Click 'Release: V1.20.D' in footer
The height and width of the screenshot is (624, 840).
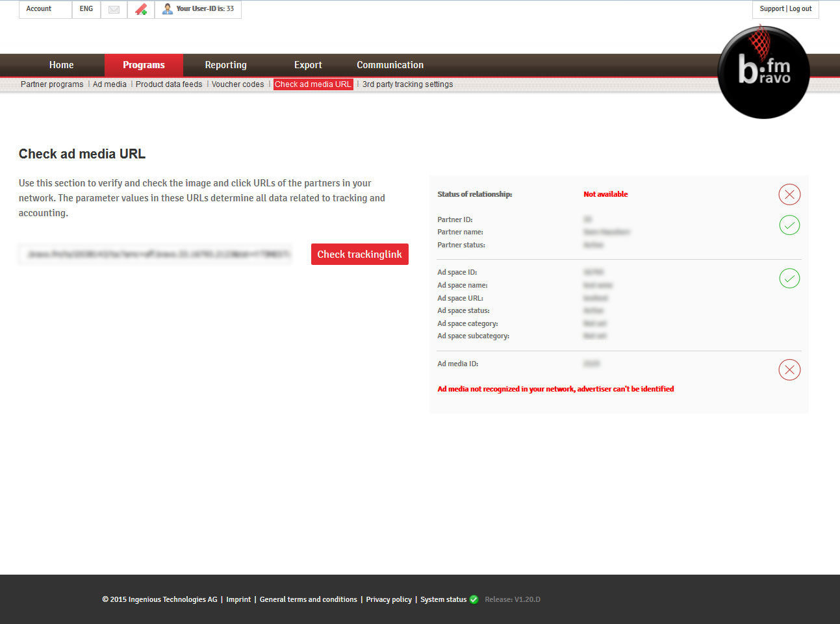513,599
